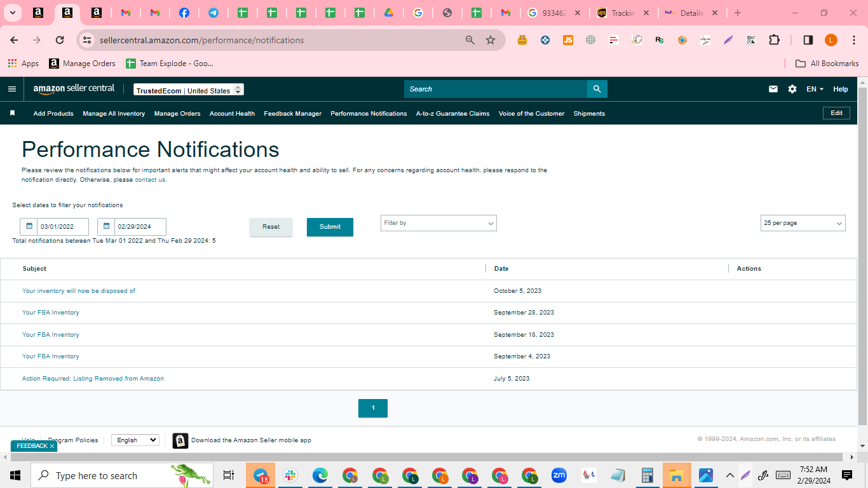The image size is (868, 488).
Task: Click the Reset button
Action: [x=271, y=227]
